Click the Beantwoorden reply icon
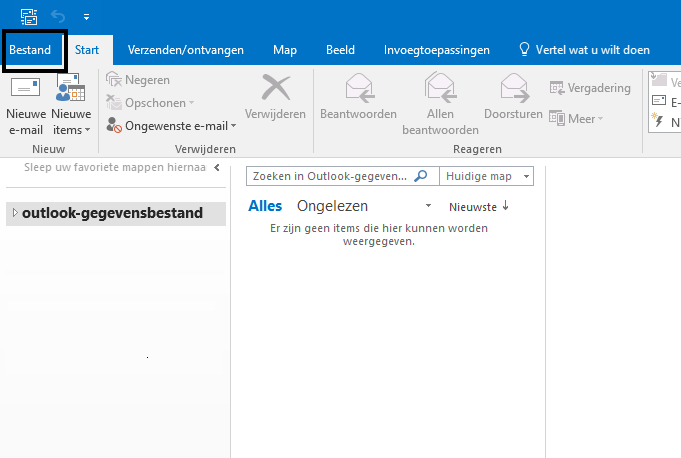Image resolution: width=681 pixels, height=458 pixels. pos(358,89)
